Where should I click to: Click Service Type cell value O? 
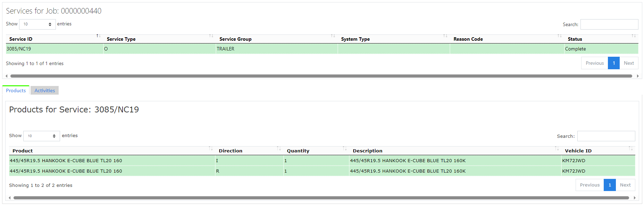(159, 49)
